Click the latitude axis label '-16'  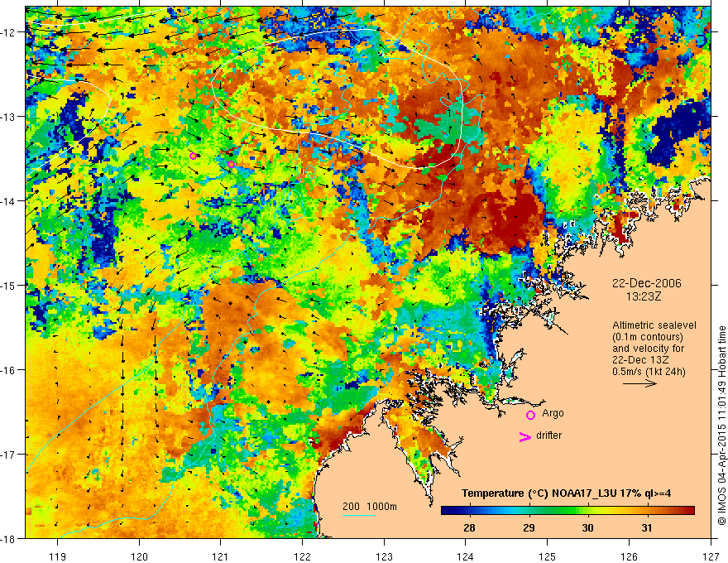pos(8,370)
